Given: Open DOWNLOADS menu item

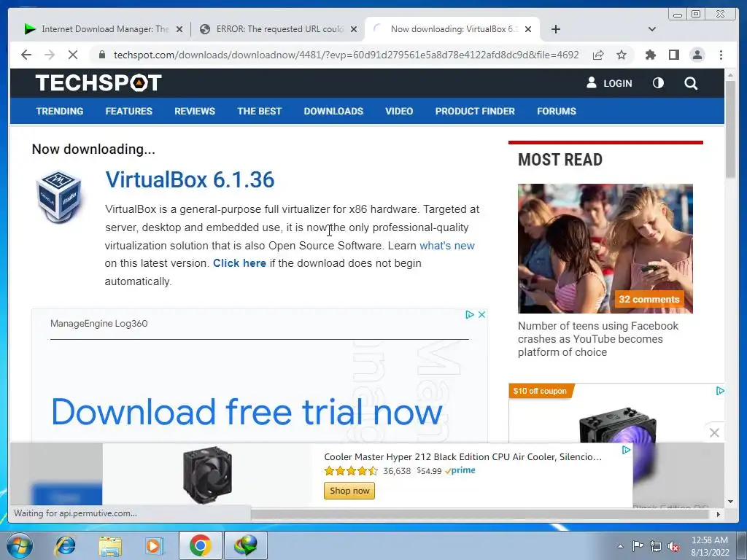Looking at the screenshot, I should [x=333, y=111].
